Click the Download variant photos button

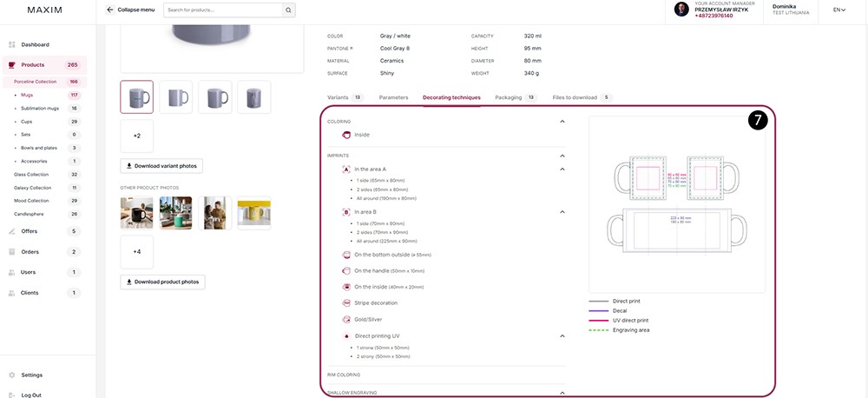tap(161, 166)
